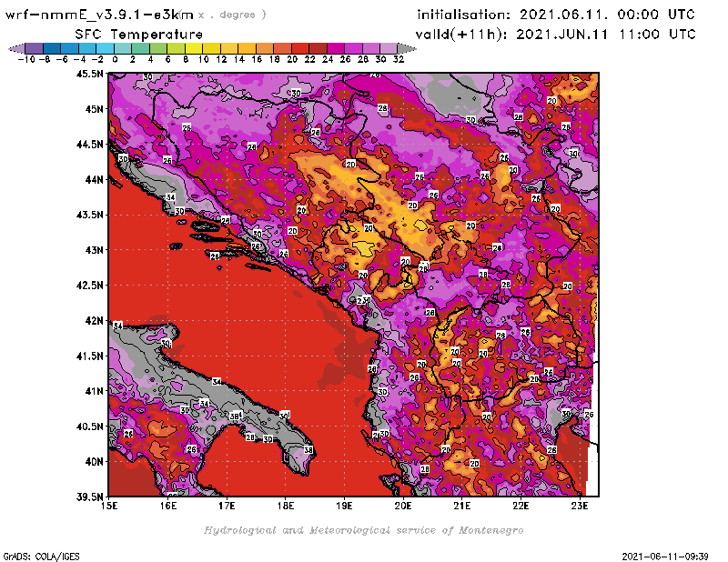
Task: Click the 44N latitude label
Action: [x=94, y=179]
